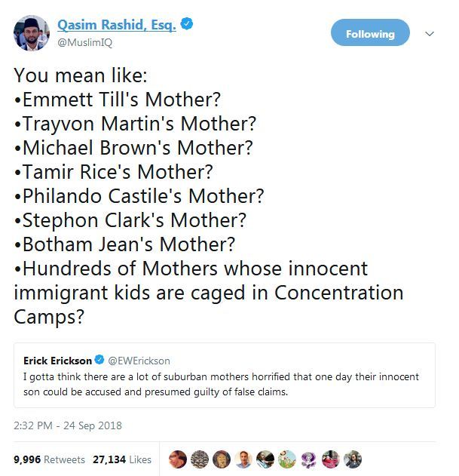
Task: Open the purple flower liker avatar
Action: [x=309, y=459]
